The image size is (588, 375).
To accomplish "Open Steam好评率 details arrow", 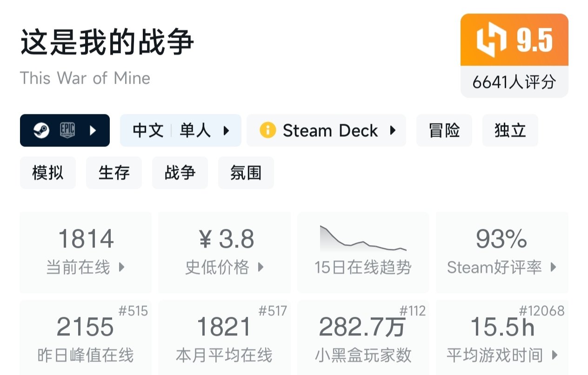I will point(553,268).
